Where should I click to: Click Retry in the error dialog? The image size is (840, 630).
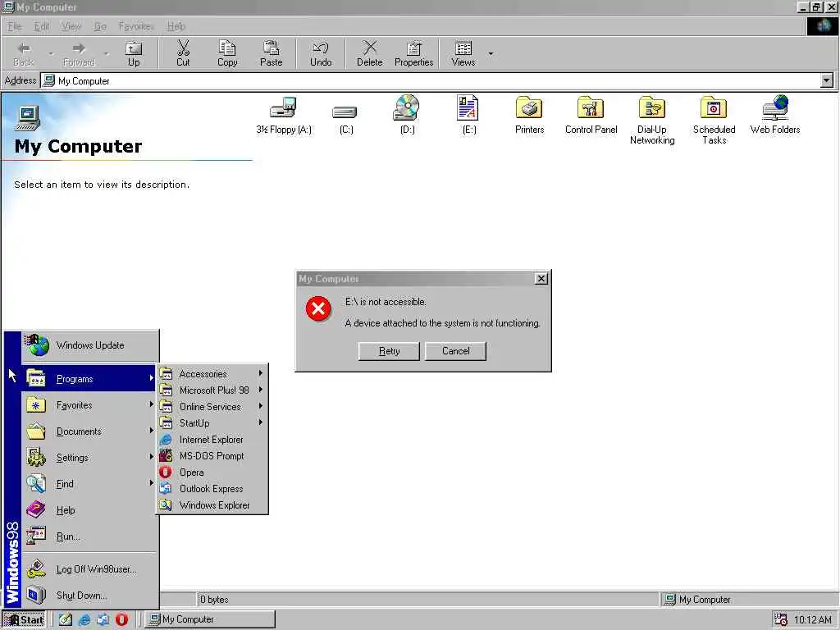click(389, 351)
